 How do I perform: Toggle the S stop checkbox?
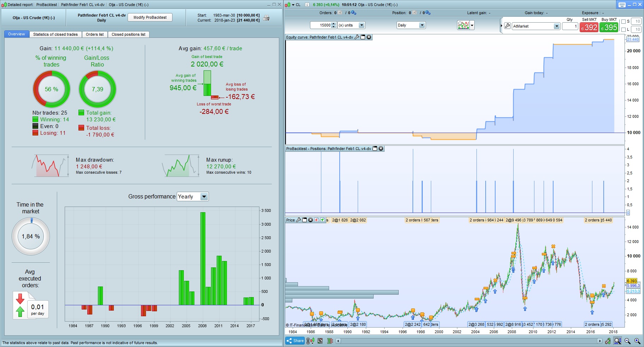[623, 21]
